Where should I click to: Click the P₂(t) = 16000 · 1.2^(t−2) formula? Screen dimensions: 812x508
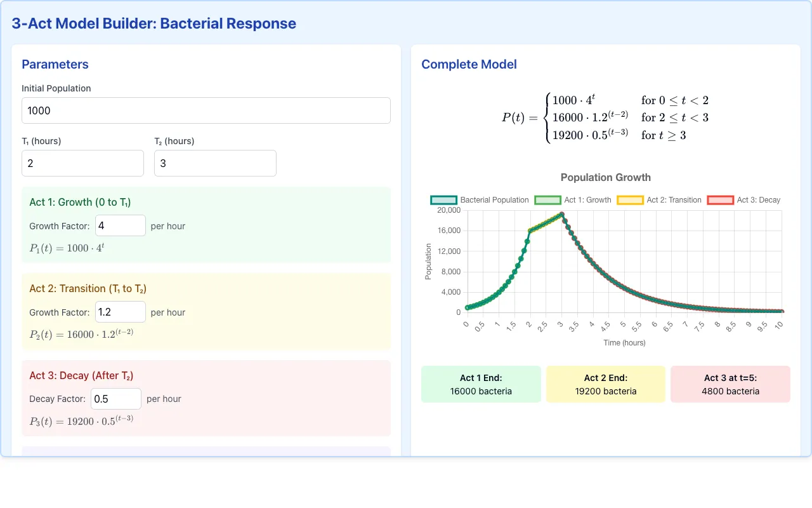click(81, 334)
